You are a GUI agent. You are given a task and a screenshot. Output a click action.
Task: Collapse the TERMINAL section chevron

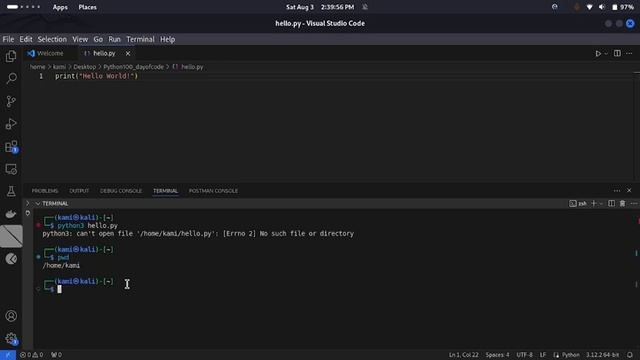tap(38, 203)
